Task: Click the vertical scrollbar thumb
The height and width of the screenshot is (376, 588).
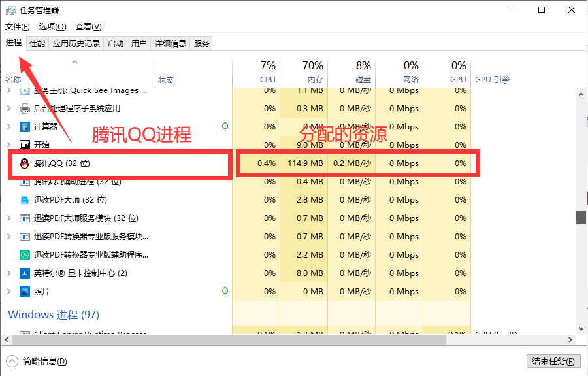Action: 581,217
